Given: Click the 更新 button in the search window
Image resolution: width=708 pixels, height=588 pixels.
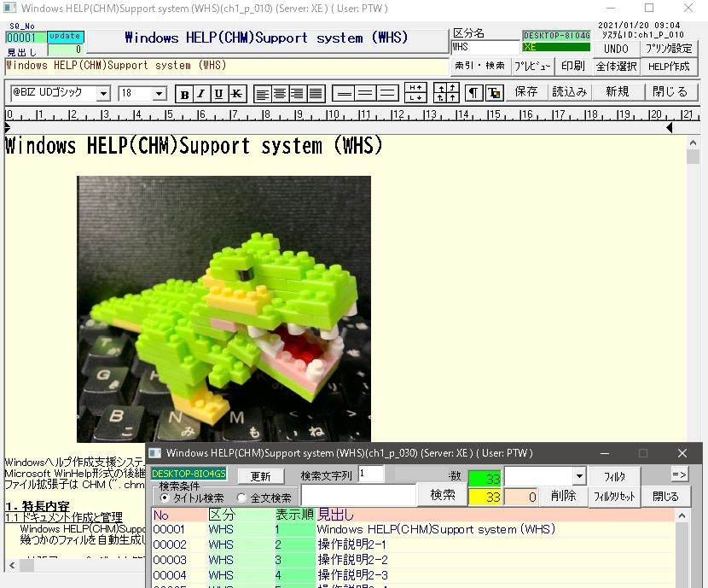Looking at the screenshot, I should (259, 476).
